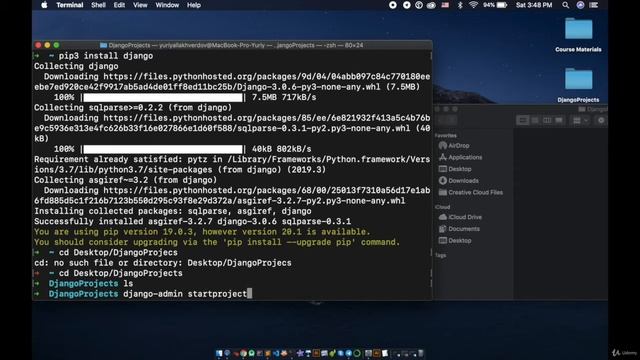Open Spotlight search magnifier
This screenshot has width=640, height=360.
point(565,5)
